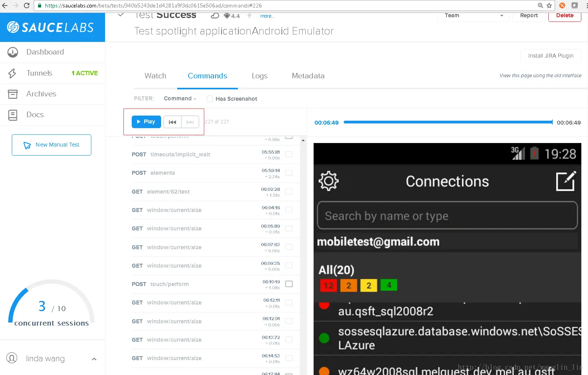
Task: Tap the settings gear in the emulator
Action: pyautogui.click(x=328, y=181)
